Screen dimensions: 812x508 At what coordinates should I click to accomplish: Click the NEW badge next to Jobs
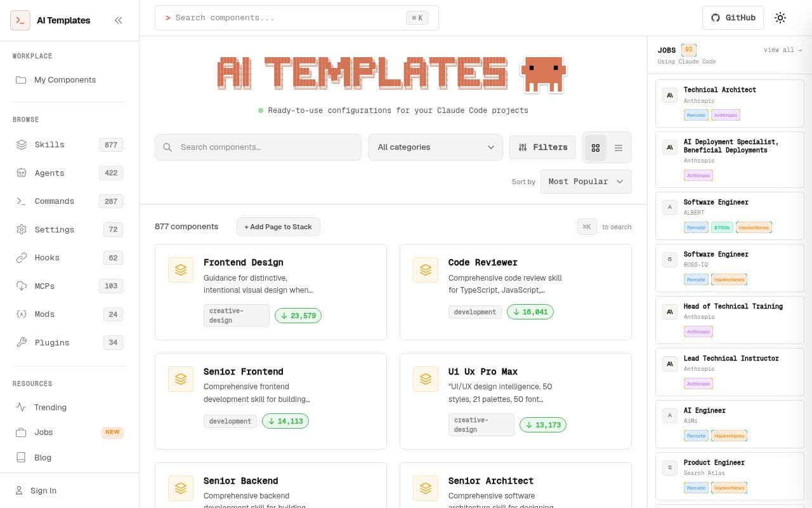112,432
